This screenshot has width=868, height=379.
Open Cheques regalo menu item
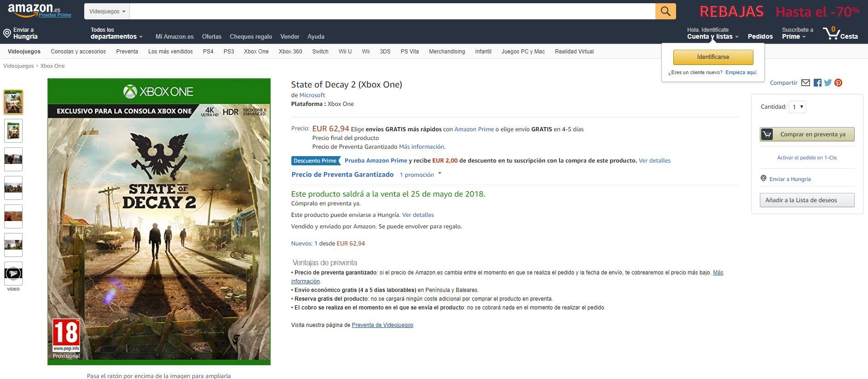click(251, 36)
